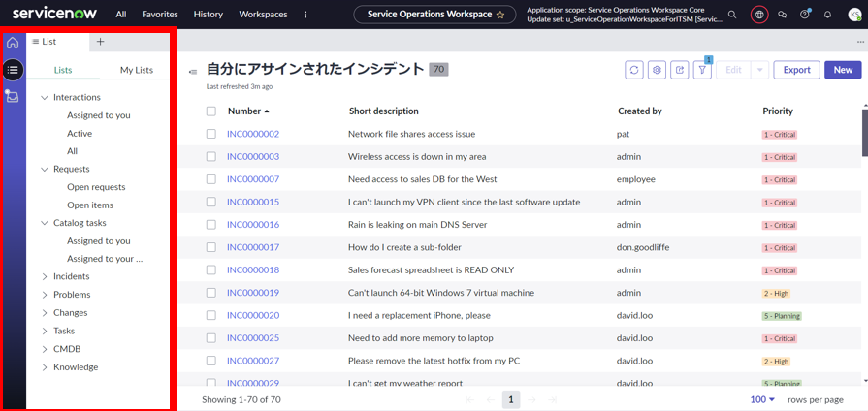Screen dimensions: 868x411
Task: Open the Favorites menu
Action: (x=160, y=15)
